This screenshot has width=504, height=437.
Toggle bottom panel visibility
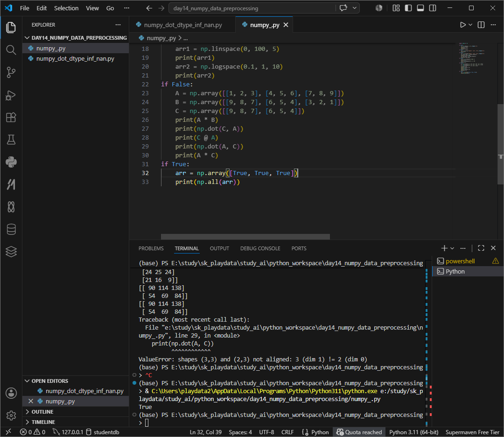click(420, 8)
